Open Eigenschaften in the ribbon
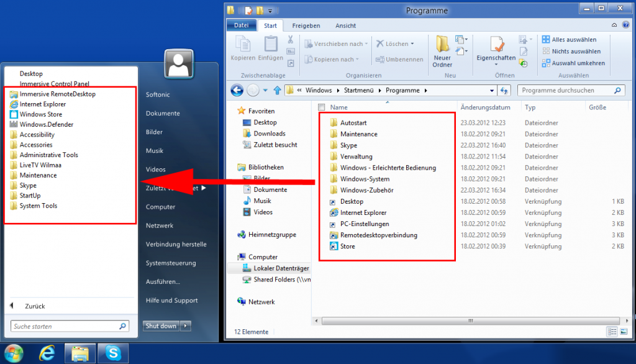Viewport: 636px width, 364px height. click(x=496, y=51)
